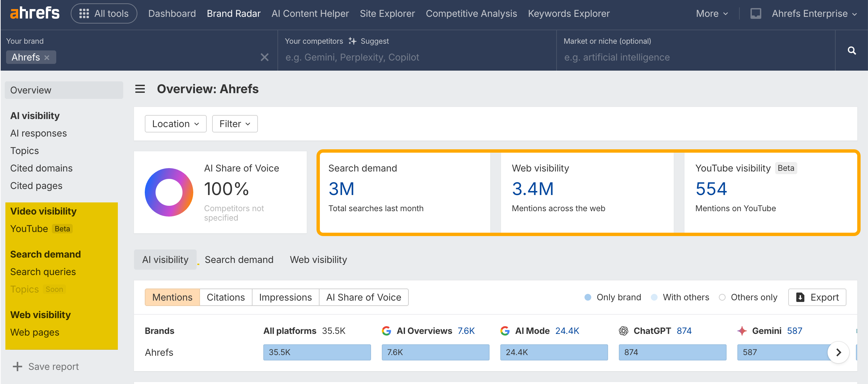Clear the Your brand field
The height and width of the screenshot is (384, 868).
pos(265,57)
